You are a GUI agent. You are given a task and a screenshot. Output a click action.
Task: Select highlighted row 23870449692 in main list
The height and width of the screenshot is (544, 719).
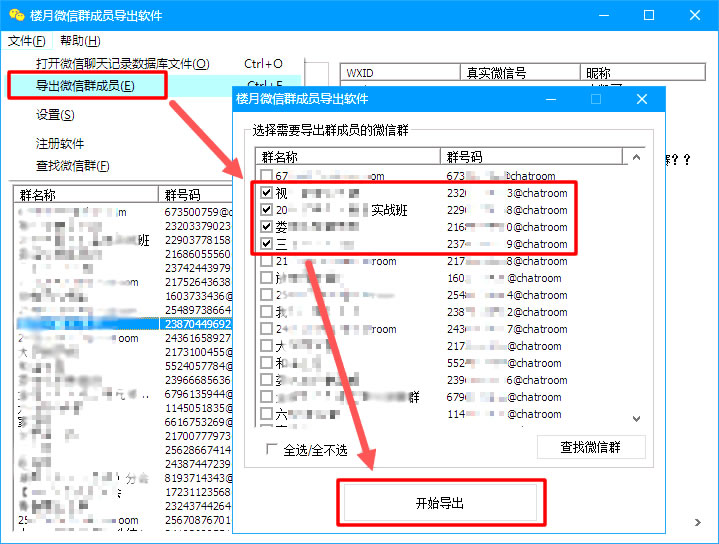click(x=124, y=324)
